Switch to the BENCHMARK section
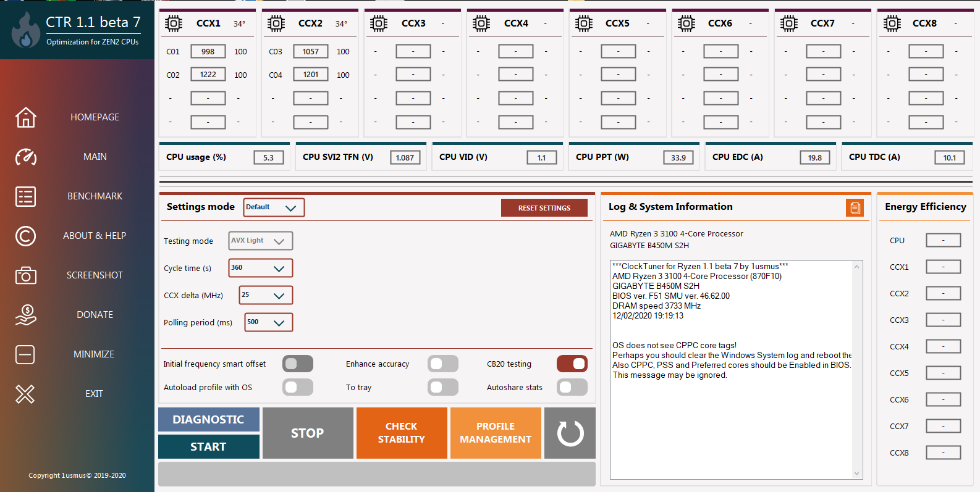 pyautogui.click(x=95, y=196)
